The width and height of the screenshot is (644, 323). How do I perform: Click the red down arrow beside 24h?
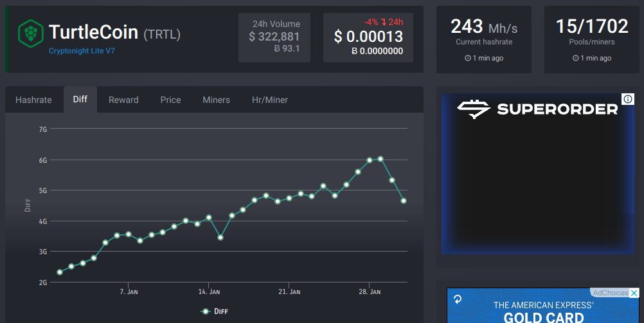pyautogui.click(x=384, y=22)
